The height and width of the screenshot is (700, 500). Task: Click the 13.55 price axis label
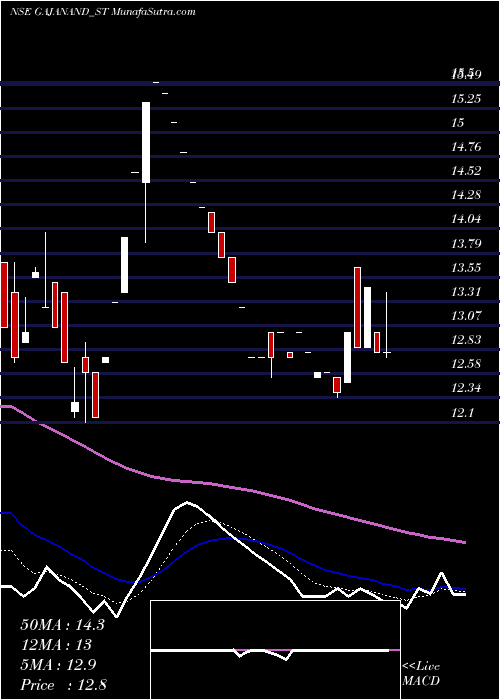[466, 268]
